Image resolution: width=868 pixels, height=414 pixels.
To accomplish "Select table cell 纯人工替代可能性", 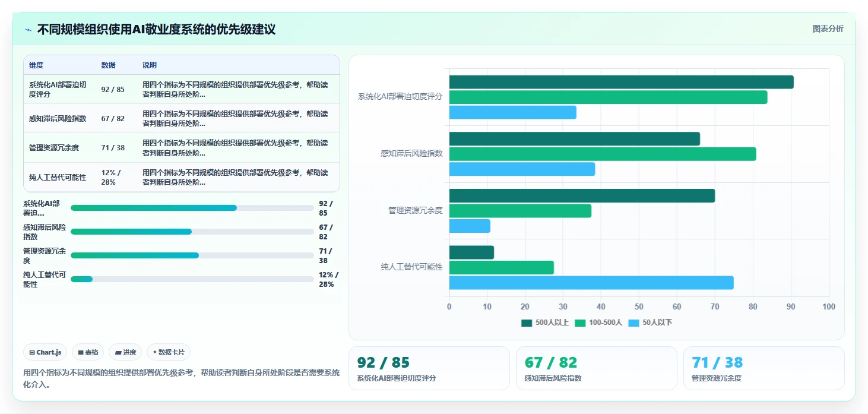I will click(58, 178).
